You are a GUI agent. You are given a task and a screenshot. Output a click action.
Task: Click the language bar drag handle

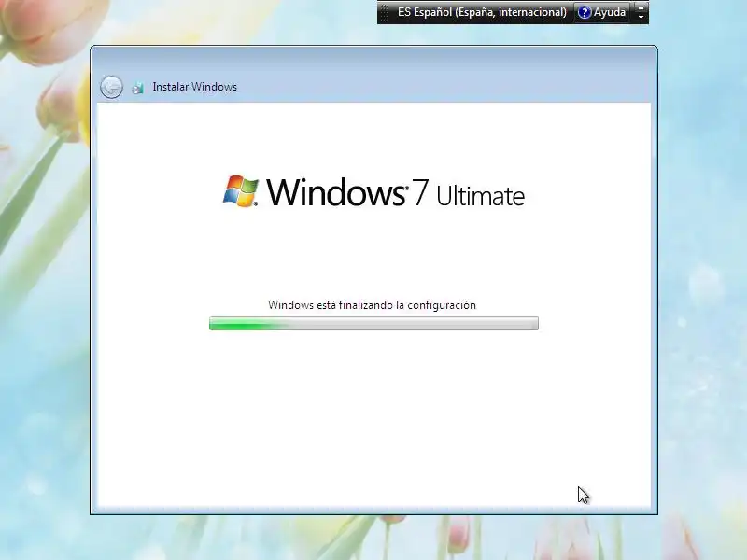pyautogui.click(x=385, y=12)
